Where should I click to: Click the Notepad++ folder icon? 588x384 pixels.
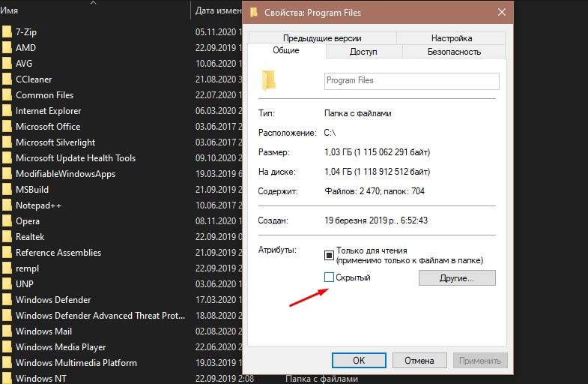coord(7,205)
